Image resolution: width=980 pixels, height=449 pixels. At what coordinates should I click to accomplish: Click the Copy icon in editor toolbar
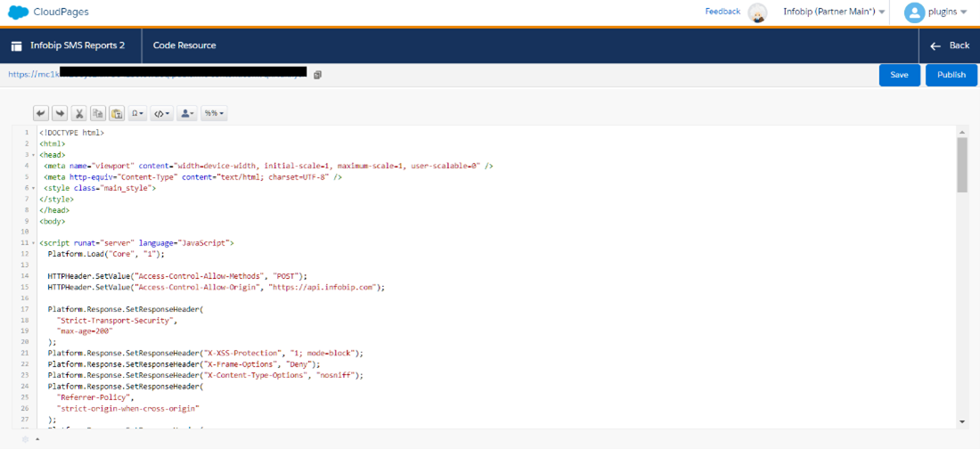[x=98, y=113]
